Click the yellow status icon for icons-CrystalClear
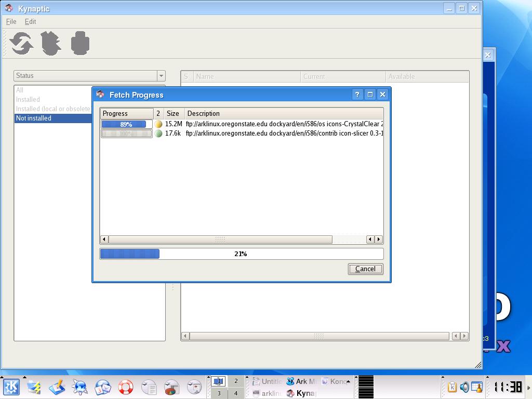The width and height of the screenshot is (532, 399). click(x=158, y=124)
